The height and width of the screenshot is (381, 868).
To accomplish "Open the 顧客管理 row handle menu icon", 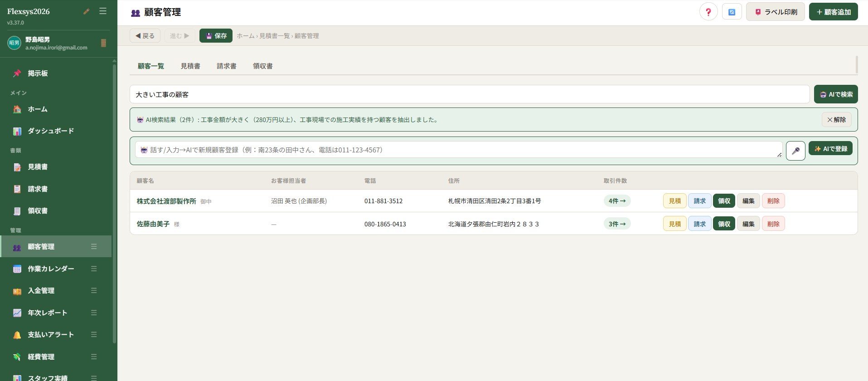I will pos(94,246).
